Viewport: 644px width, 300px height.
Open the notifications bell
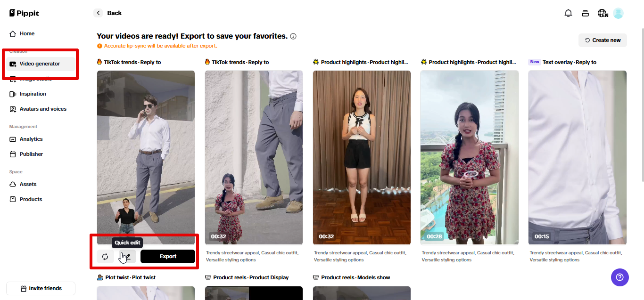568,13
